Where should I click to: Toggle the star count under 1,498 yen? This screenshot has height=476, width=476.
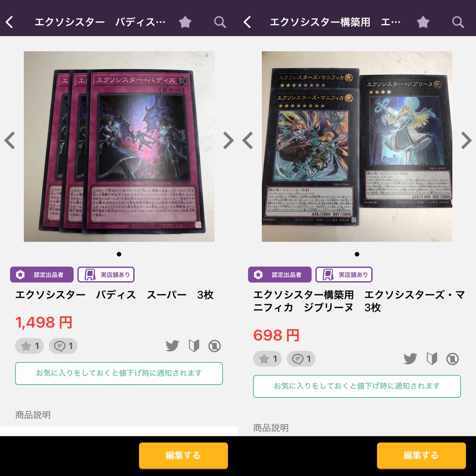[30, 346]
